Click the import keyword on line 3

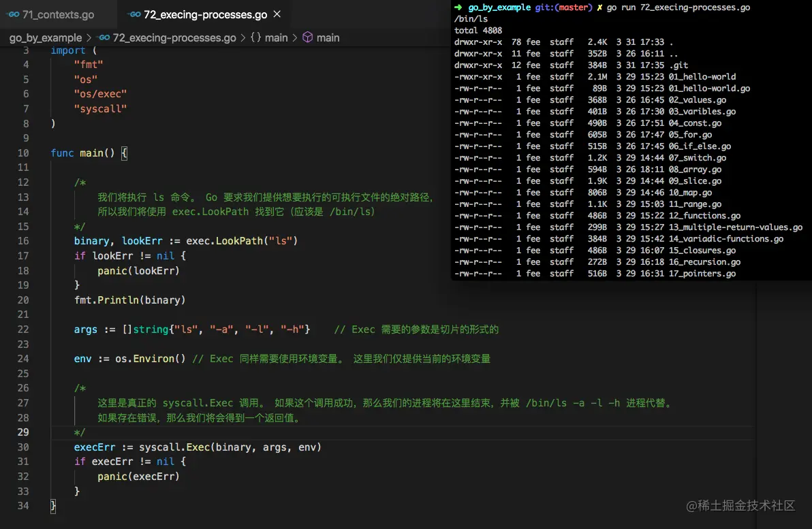(x=68, y=51)
